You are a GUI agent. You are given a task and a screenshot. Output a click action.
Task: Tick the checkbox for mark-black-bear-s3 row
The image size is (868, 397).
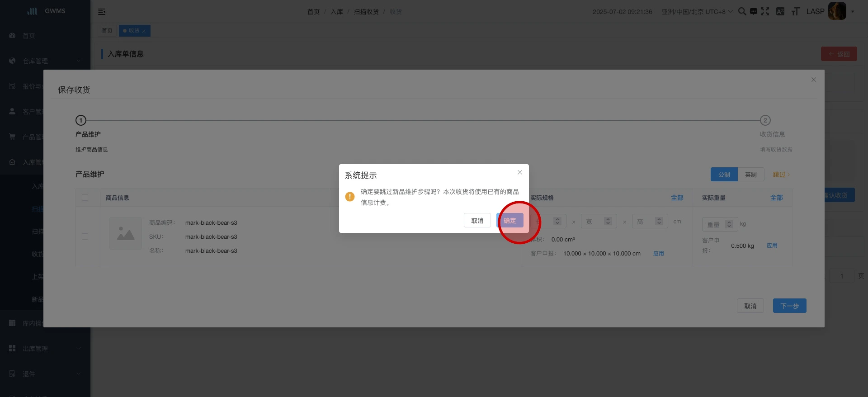point(85,236)
